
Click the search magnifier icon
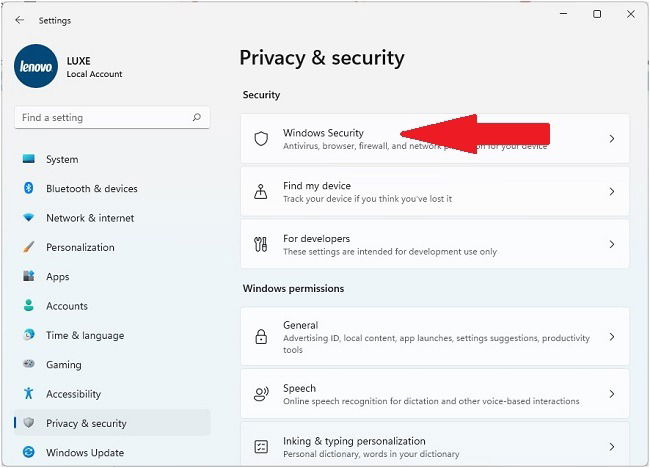(196, 118)
